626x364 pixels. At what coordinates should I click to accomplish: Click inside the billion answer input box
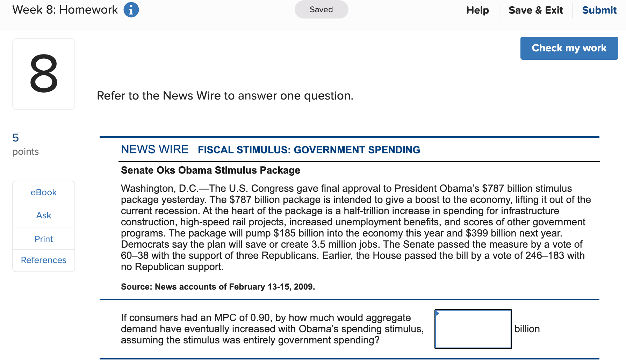473,329
